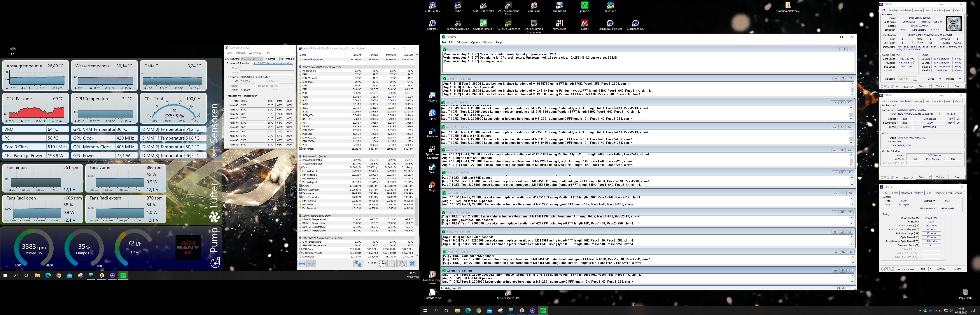Open the Prime95 Test menu
Screen dimensions: 980x315
pyautogui.click(x=444, y=42)
